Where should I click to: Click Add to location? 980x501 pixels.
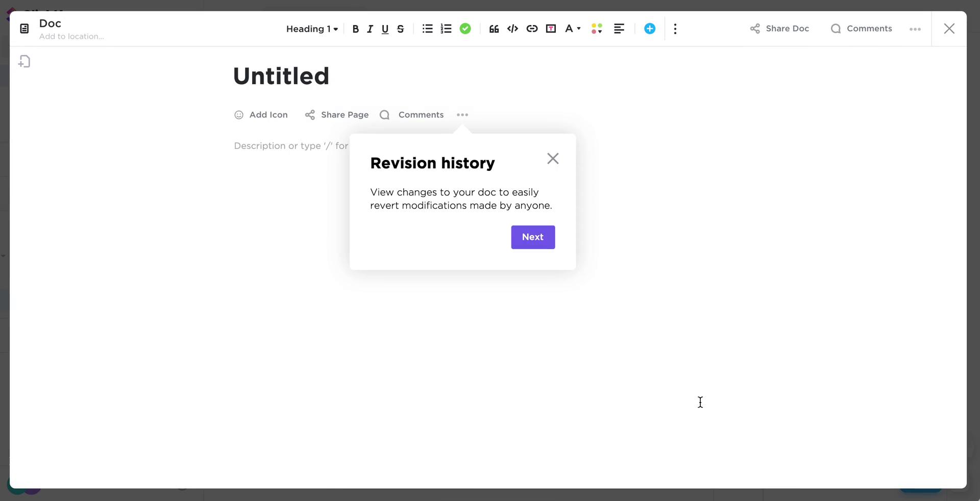pos(71,37)
